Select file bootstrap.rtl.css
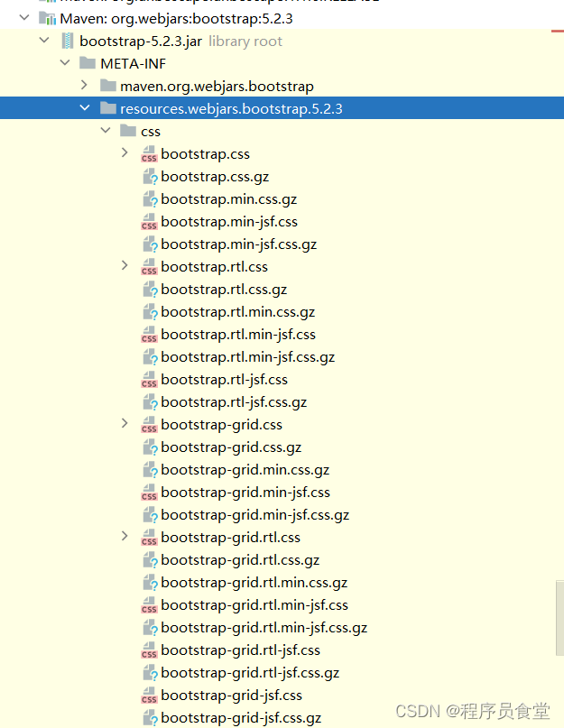Screen dimensions: 564x728 (215, 266)
